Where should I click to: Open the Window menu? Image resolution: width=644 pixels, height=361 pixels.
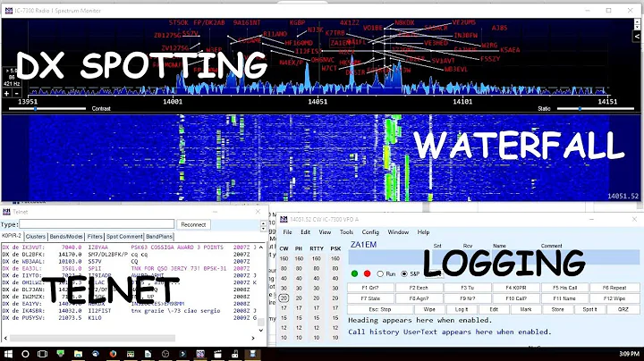[398, 232]
